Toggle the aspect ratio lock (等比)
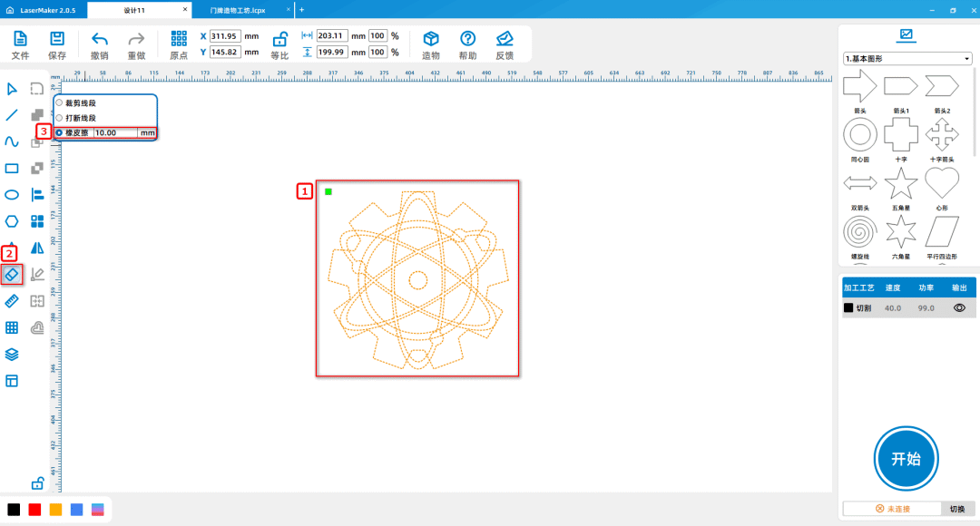 tap(280, 39)
